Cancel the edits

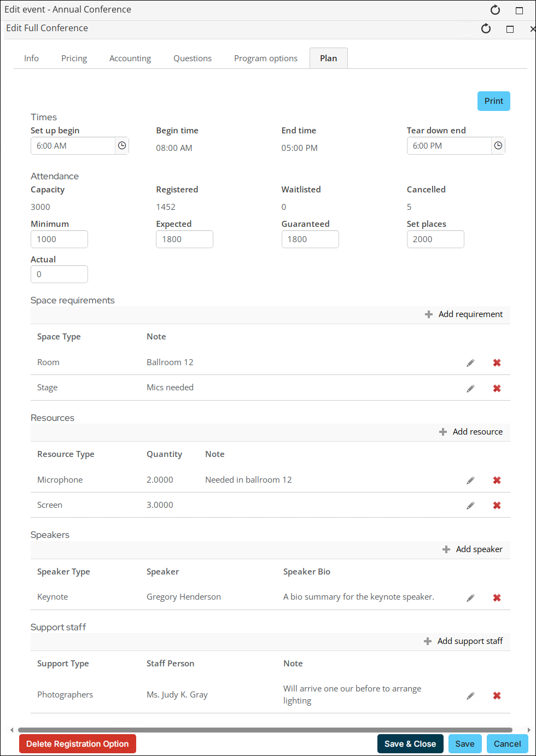tap(508, 744)
